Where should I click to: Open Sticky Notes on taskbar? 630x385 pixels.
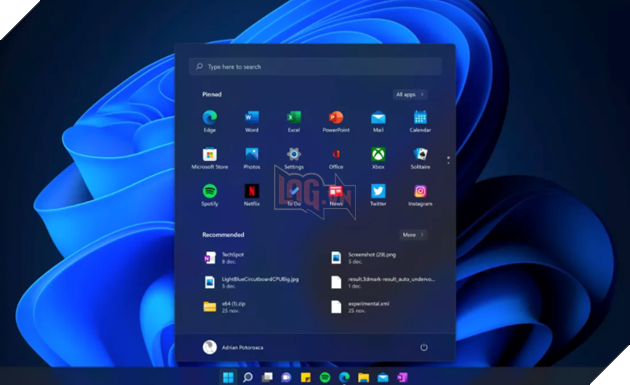(305, 377)
